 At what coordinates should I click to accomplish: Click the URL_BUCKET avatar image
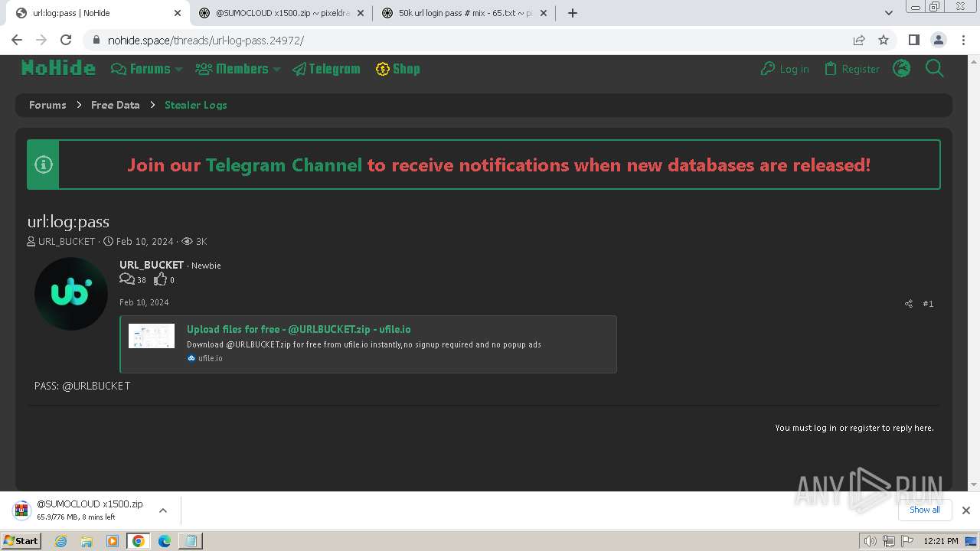pos(71,294)
